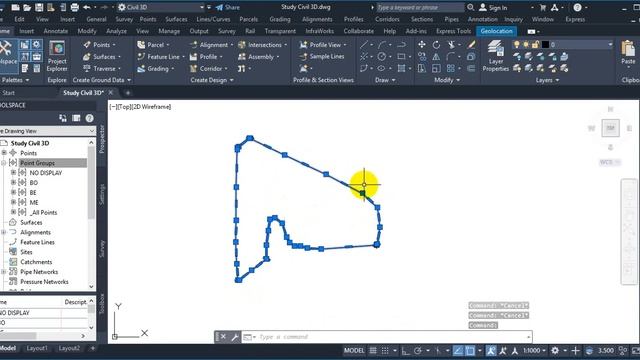Open the layer selection dropdown
The width and height of the screenshot is (640, 360).
click(610, 44)
